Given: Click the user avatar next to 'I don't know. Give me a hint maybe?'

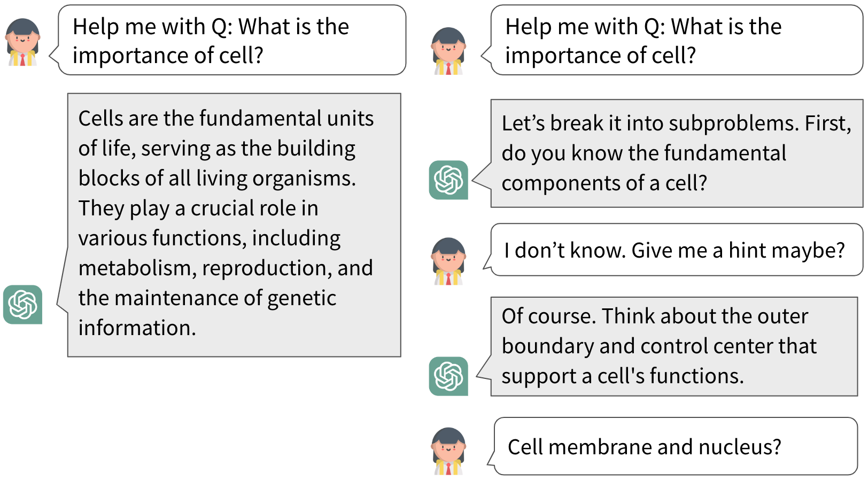Looking at the screenshot, I should point(449,261).
